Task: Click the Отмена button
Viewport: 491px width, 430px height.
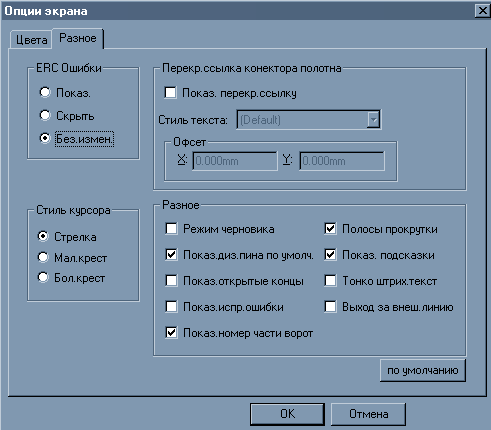Action: click(x=368, y=414)
